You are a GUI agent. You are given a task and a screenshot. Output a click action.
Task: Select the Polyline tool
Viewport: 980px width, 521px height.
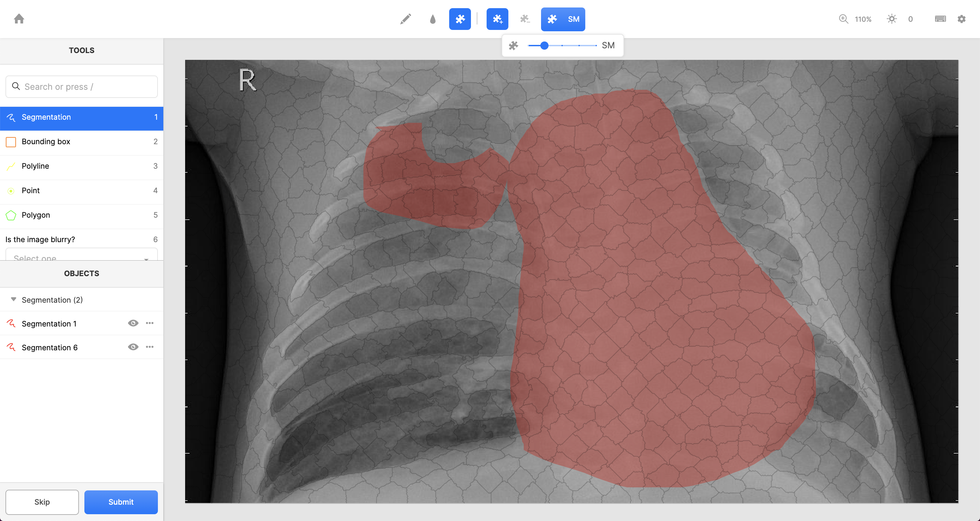[81, 166]
